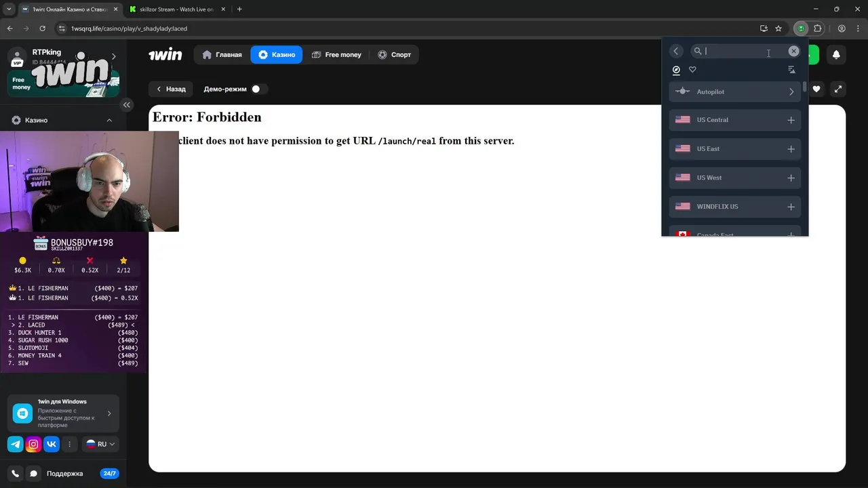Open the Instagram social link

[33, 444]
